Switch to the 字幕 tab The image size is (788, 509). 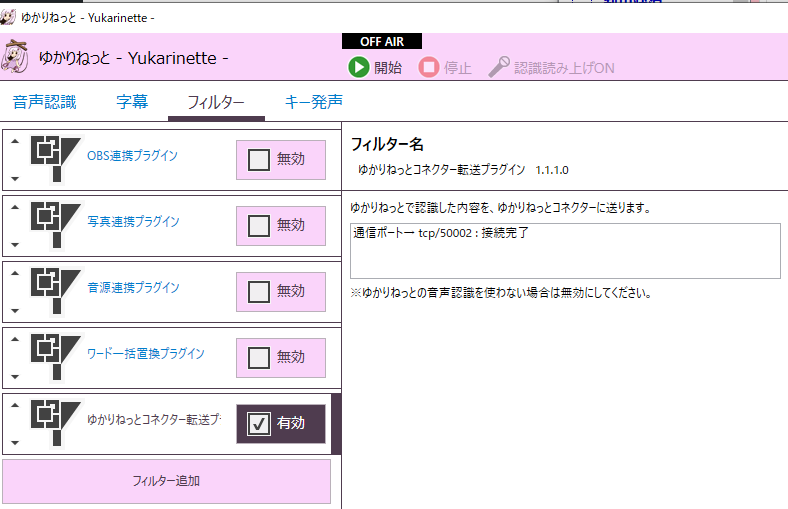click(132, 102)
